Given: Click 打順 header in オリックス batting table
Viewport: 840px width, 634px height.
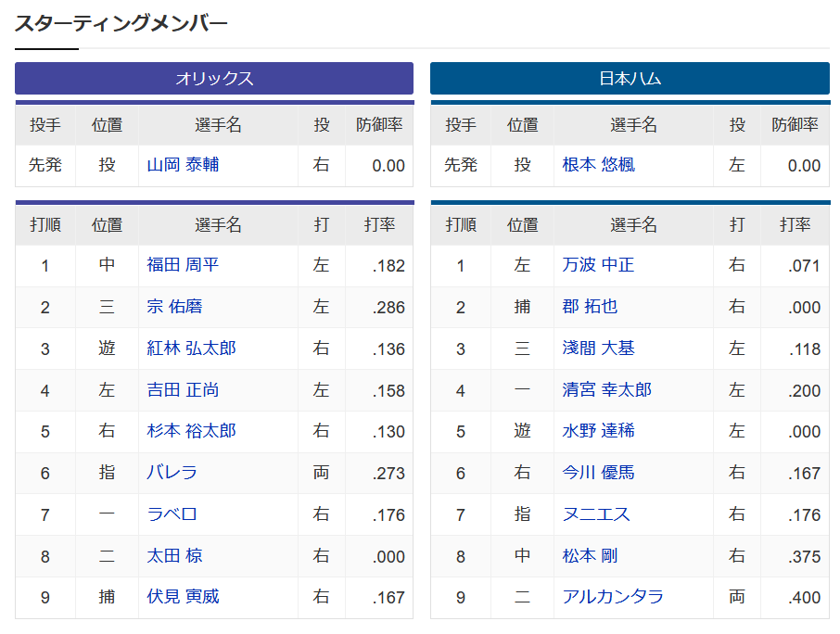Looking at the screenshot, I should tap(45, 225).
